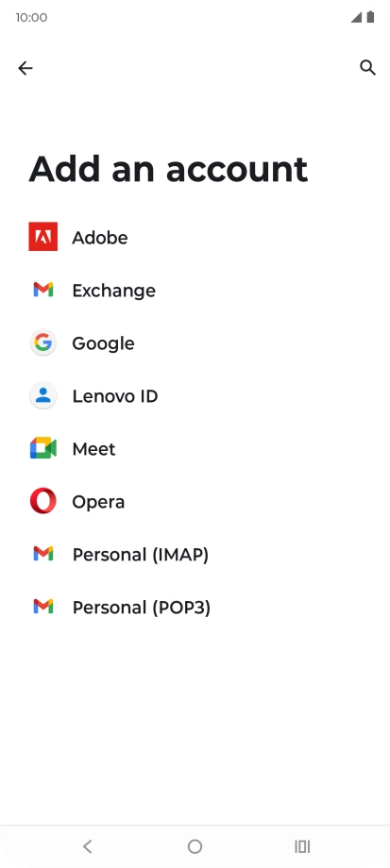Tap the Lenovo ID person icon
Image resolution: width=390 pixels, height=868 pixels.
(43, 395)
